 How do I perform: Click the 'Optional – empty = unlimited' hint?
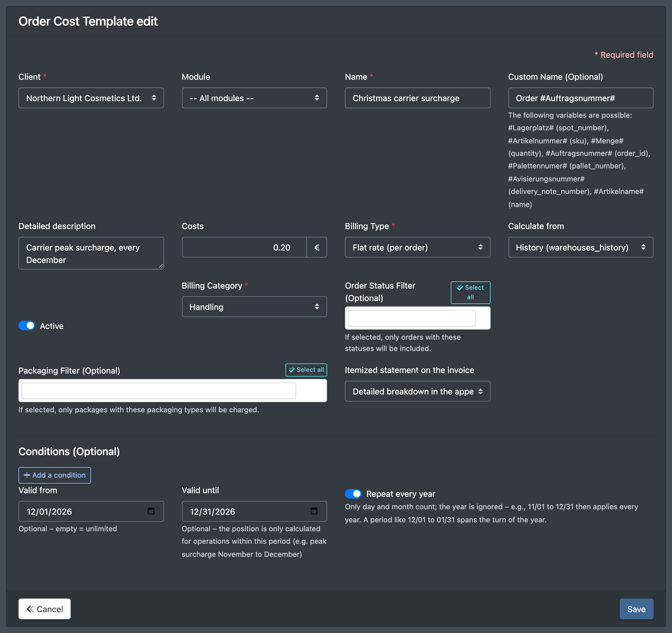pos(67,528)
